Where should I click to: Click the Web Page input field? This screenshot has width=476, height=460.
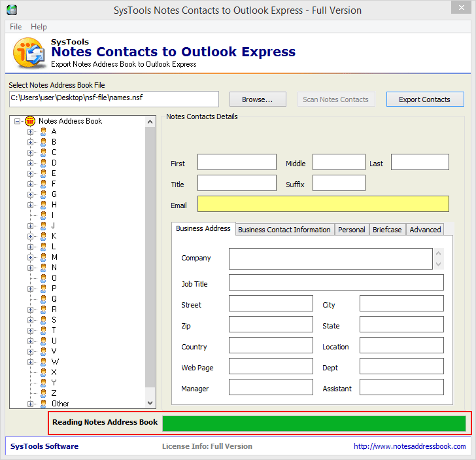[271, 366]
